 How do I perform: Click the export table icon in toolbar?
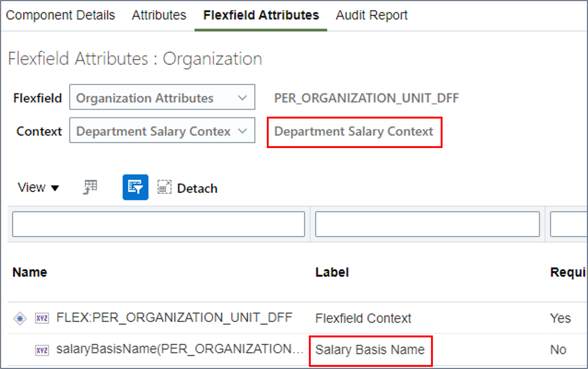(x=90, y=187)
